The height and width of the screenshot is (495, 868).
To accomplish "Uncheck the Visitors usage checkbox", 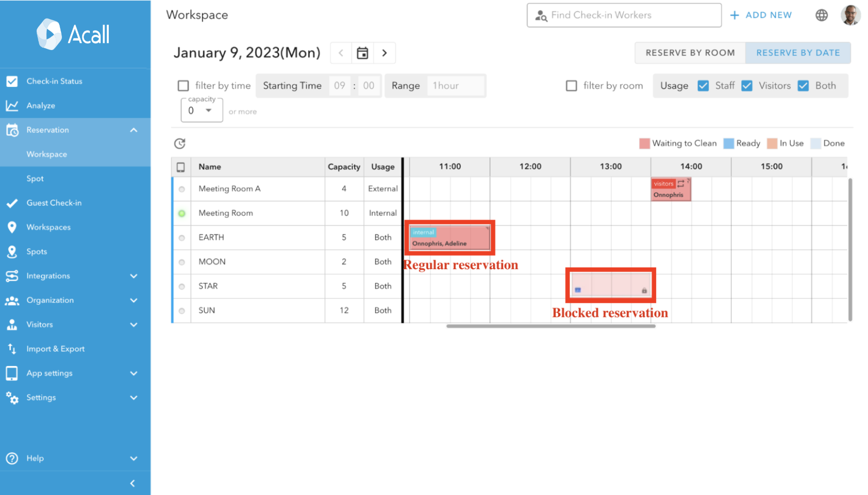I will click(x=747, y=85).
